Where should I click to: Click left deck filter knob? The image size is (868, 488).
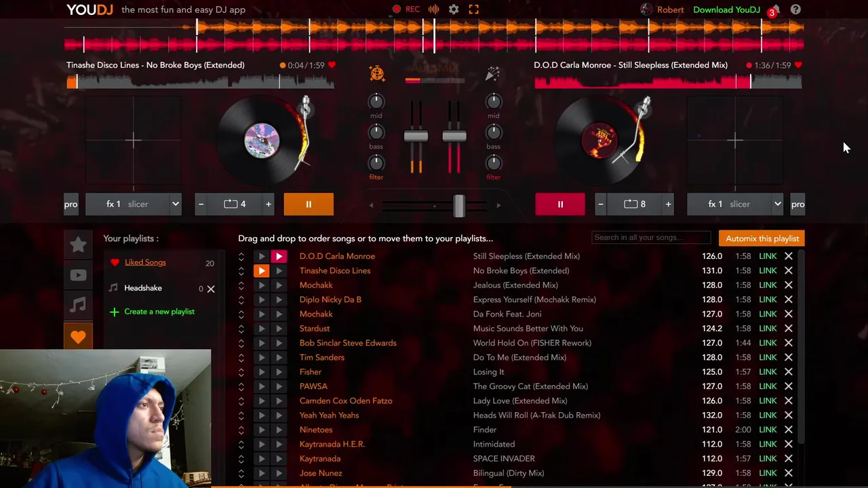376,163
